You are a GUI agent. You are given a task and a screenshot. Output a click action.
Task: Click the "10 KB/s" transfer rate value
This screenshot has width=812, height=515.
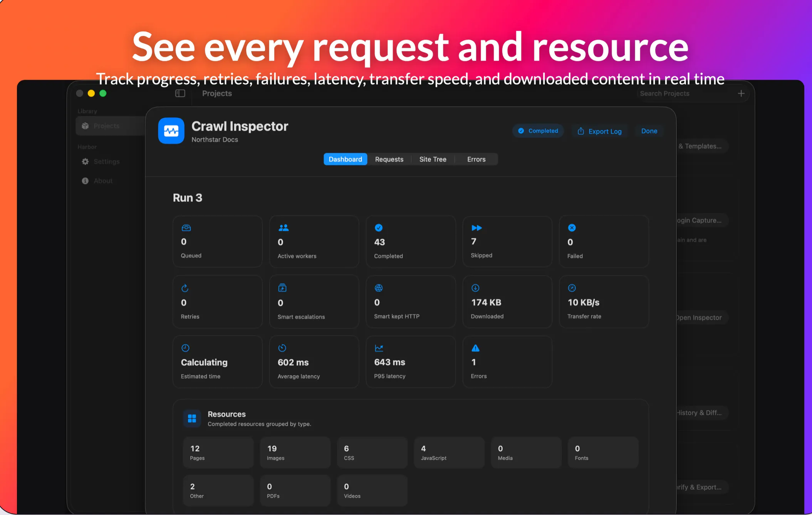click(x=584, y=303)
